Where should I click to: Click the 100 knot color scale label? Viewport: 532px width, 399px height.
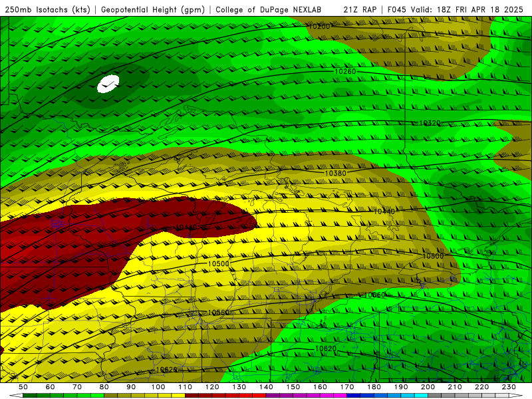click(x=158, y=387)
